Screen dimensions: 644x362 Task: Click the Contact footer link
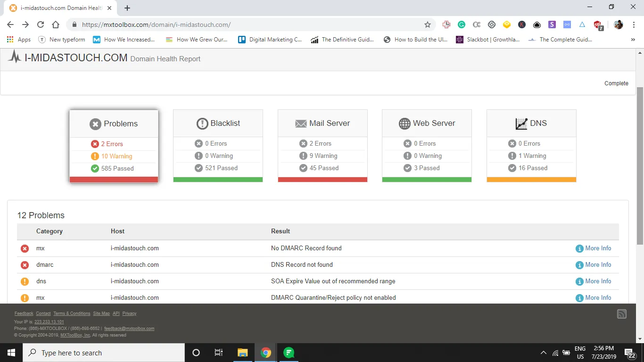point(43,313)
